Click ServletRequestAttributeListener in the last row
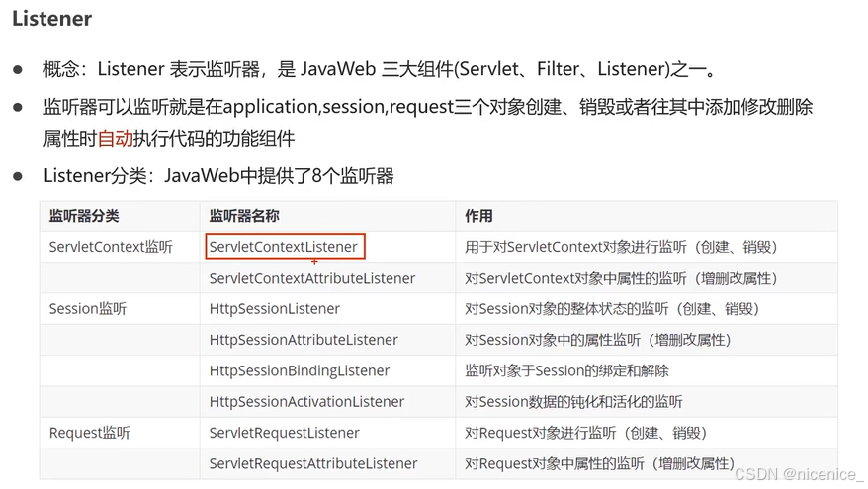The height and width of the screenshot is (489, 868). coord(313,463)
